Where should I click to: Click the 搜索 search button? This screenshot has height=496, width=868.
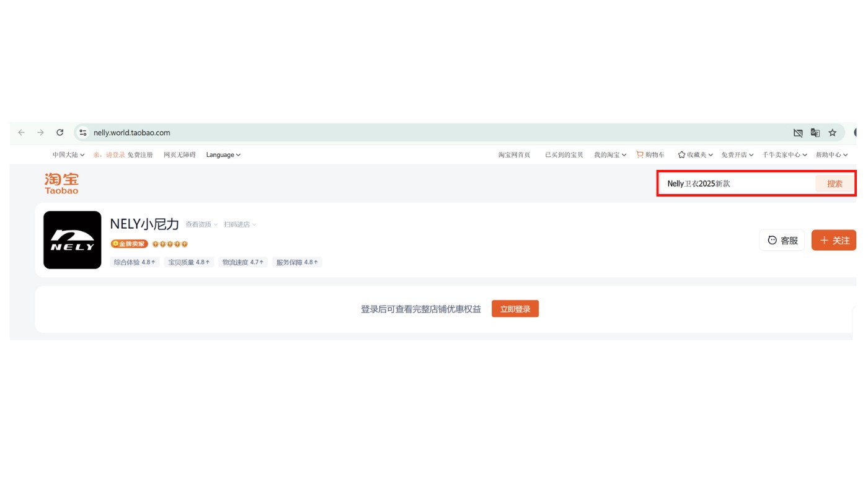pyautogui.click(x=835, y=184)
